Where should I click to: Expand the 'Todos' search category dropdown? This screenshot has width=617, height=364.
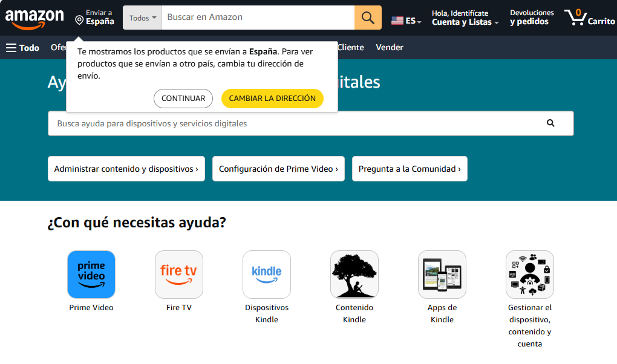click(142, 18)
